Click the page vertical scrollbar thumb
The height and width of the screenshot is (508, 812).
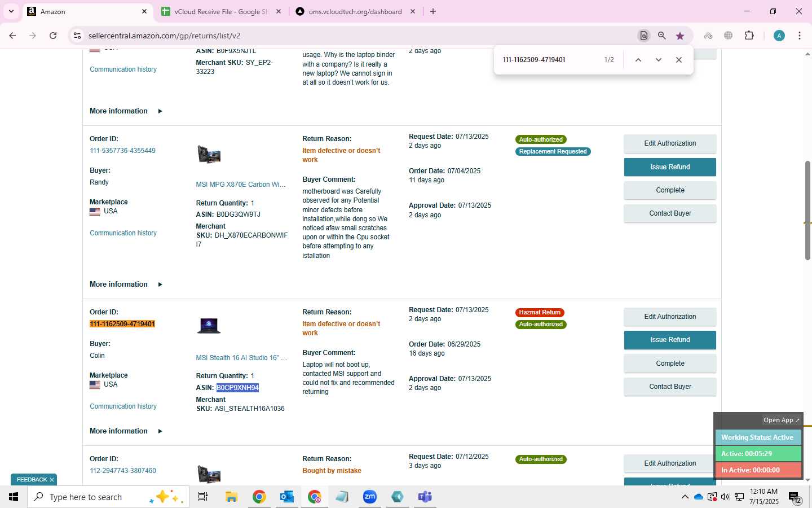click(807, 211)
